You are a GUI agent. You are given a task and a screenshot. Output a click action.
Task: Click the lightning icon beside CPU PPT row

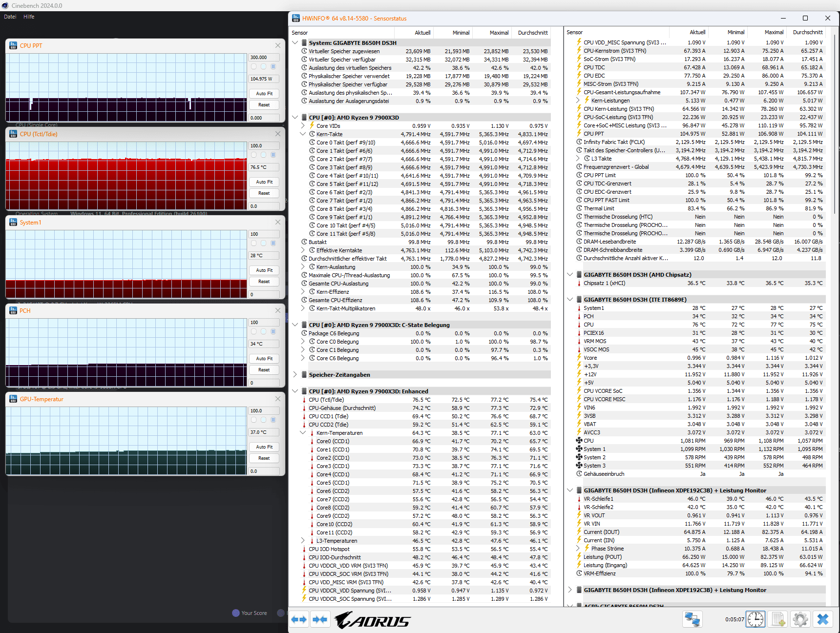pyautogui.click(x=579, y=134)
